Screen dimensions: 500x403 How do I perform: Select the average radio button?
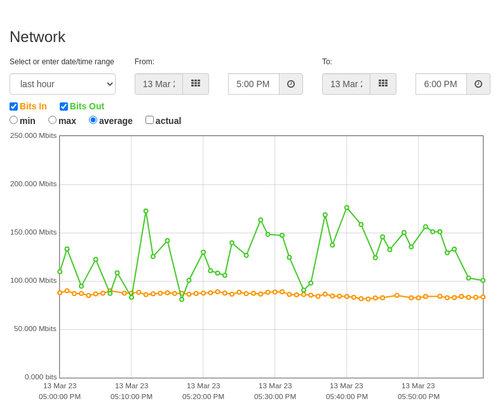[93, 120]
